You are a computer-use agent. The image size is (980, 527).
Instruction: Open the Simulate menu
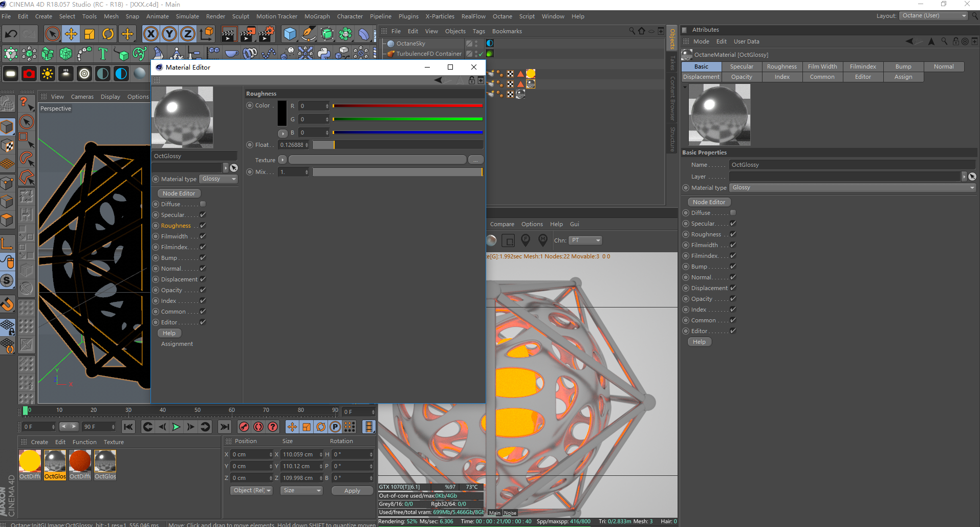(187, 16)
